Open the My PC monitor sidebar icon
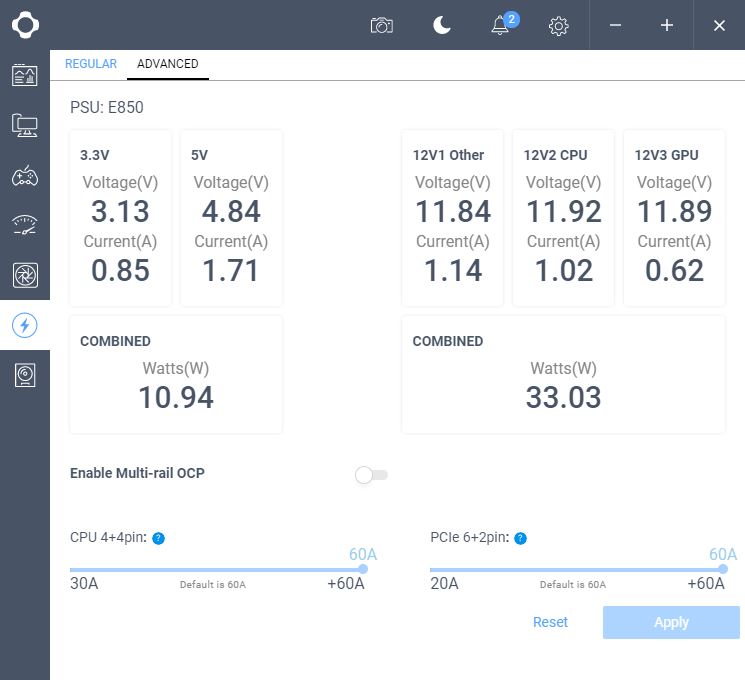This screenshot has width=745, height=680. coord(25,125)
